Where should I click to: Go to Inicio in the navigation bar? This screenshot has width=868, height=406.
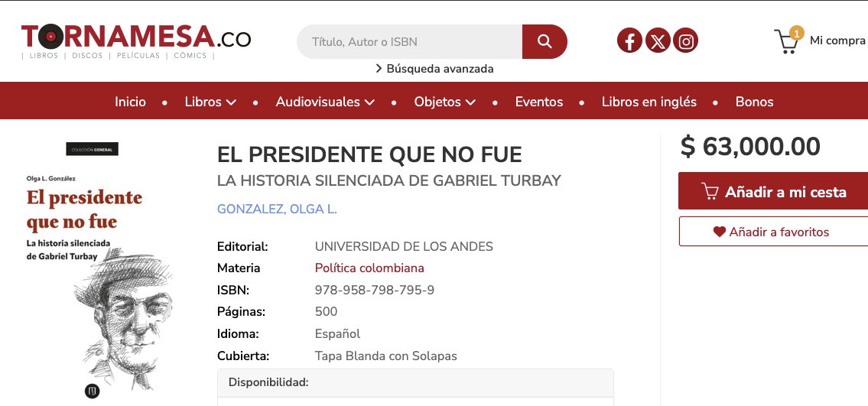pyautogui.click(x=130, y=102)
